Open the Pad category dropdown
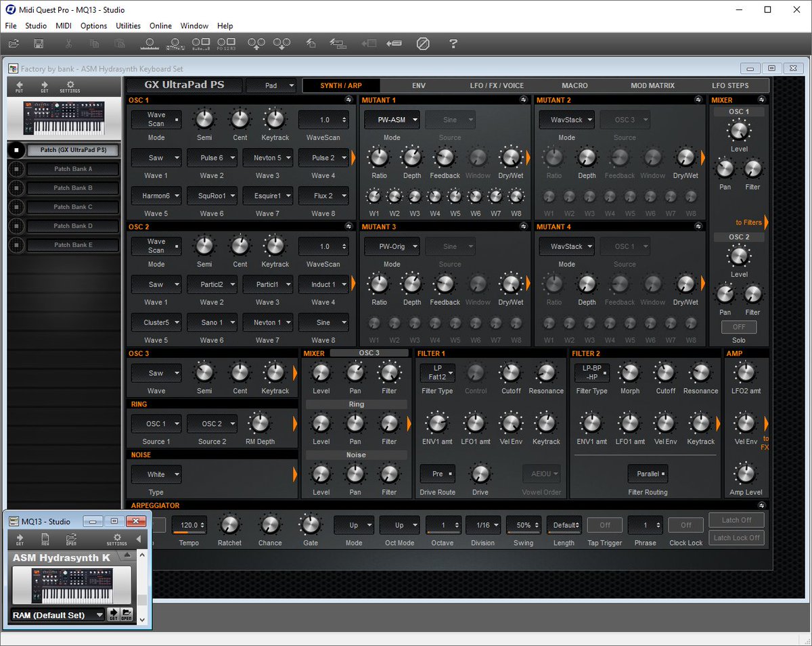This screenshot has width=812, height=646. pyautogui.click(x=271, y=86)
